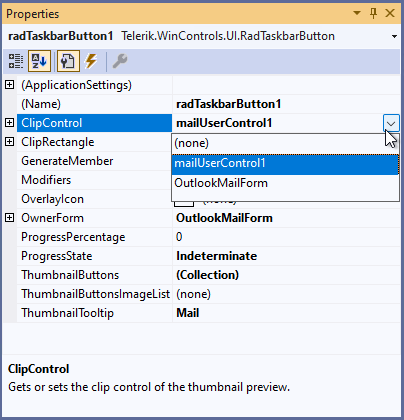Expand the ClipControl property node

point(10,123)
